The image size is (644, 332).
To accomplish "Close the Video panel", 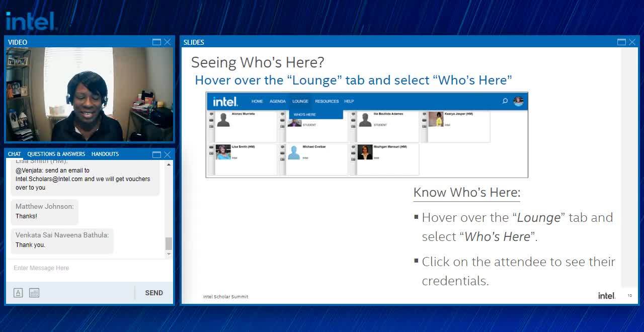I will 168,42.
